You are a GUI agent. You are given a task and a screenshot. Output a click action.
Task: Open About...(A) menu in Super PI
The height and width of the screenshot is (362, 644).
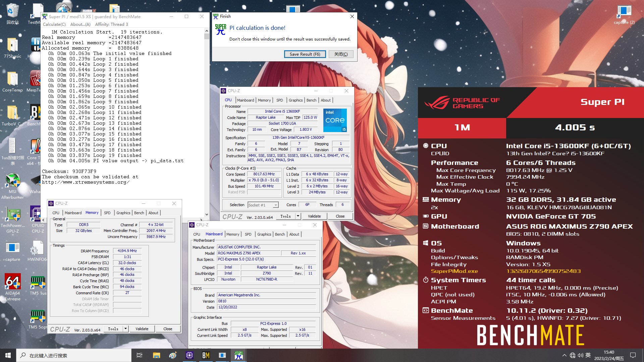[80, 24]
